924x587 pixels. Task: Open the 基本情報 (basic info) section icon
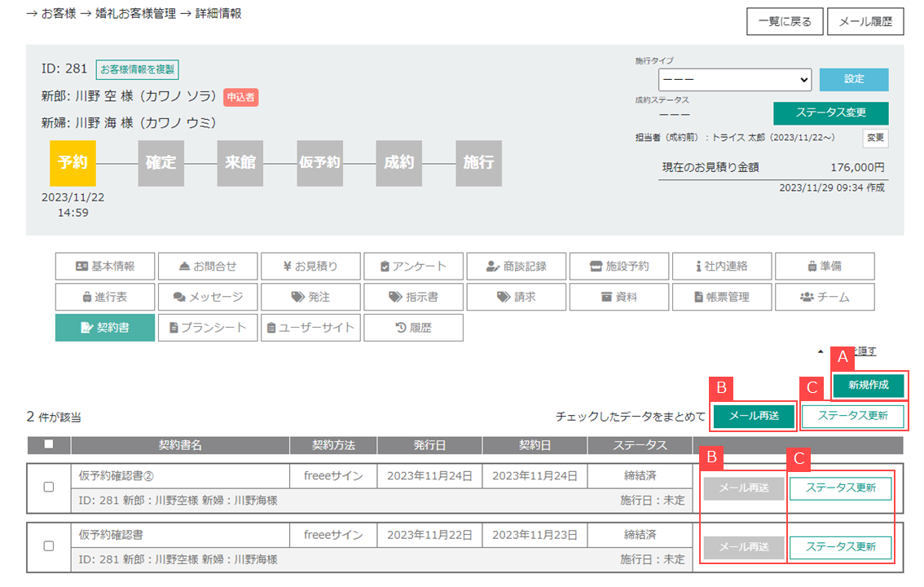pos(103,266)
